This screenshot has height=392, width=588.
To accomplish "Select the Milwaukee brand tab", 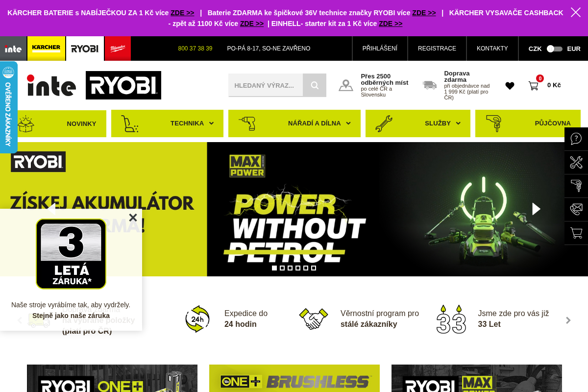I will click(x=118, y=49).
